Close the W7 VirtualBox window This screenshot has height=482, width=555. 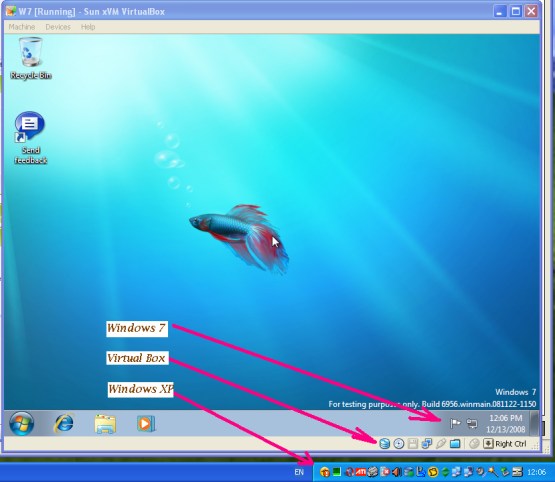tap(531, 12)
